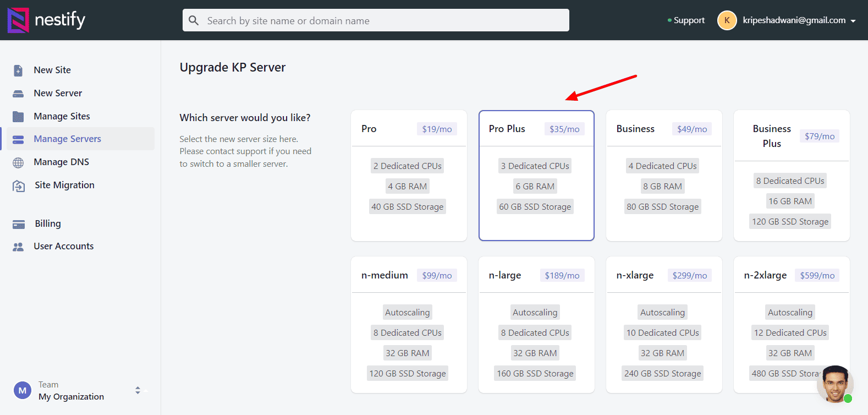Select the n-medium $99/mo plan
This screenshot has width=868, height=415.
coord(409,325)
